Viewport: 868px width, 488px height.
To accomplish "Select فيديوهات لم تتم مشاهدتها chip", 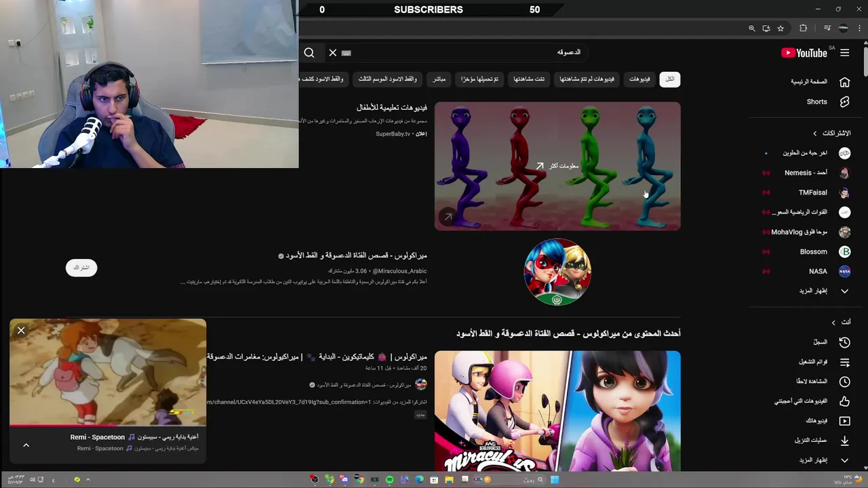I will (587, 79).
